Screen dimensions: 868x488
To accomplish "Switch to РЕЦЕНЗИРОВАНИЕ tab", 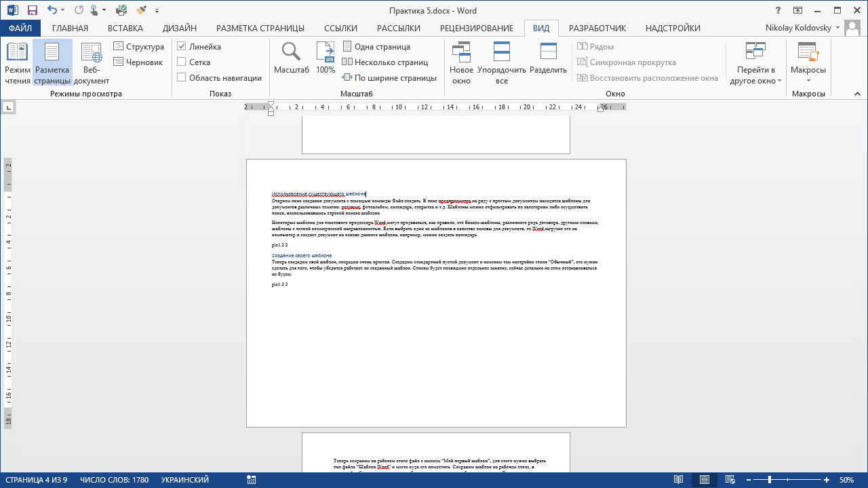I will click(x=477, y=29).
